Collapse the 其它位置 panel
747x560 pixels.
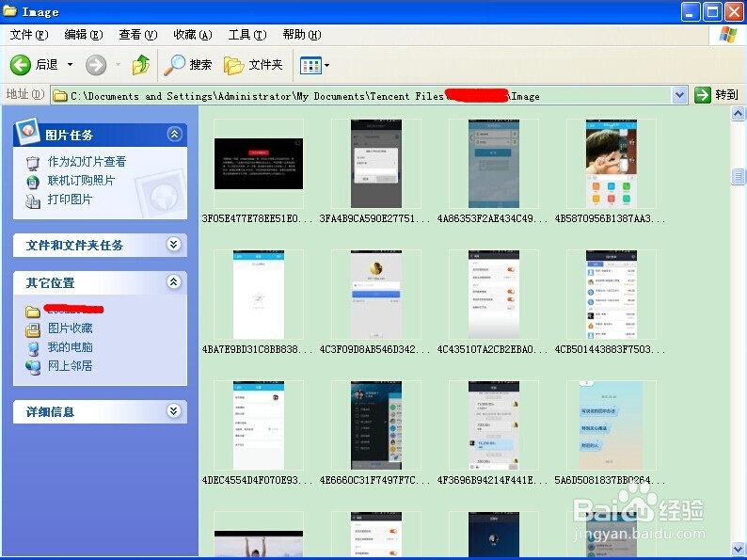174,282
